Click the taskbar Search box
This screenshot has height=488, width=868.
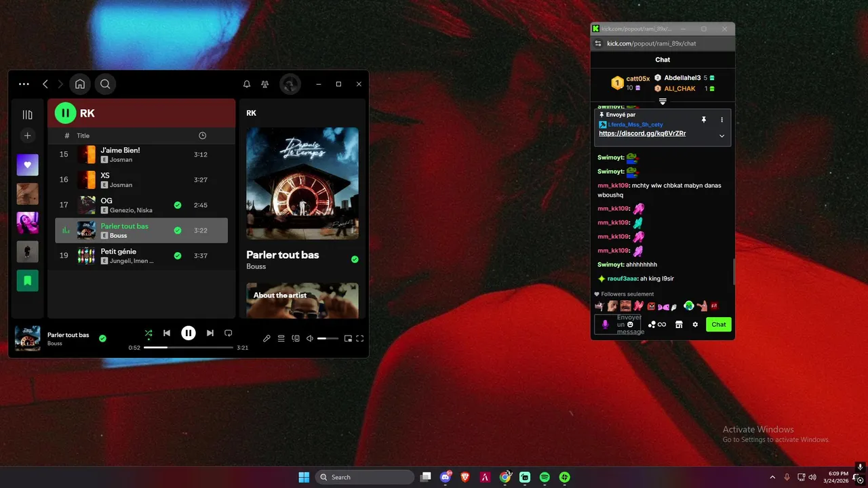(x=365, y=477)
